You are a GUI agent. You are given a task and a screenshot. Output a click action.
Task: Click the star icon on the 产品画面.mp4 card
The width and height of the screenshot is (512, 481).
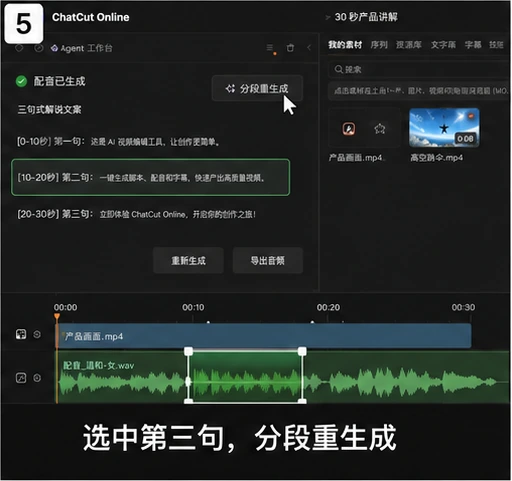(x=380, y=129)
